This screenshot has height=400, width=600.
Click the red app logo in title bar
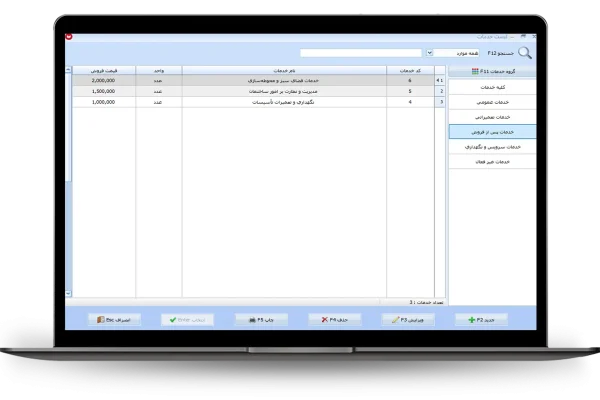69,36
